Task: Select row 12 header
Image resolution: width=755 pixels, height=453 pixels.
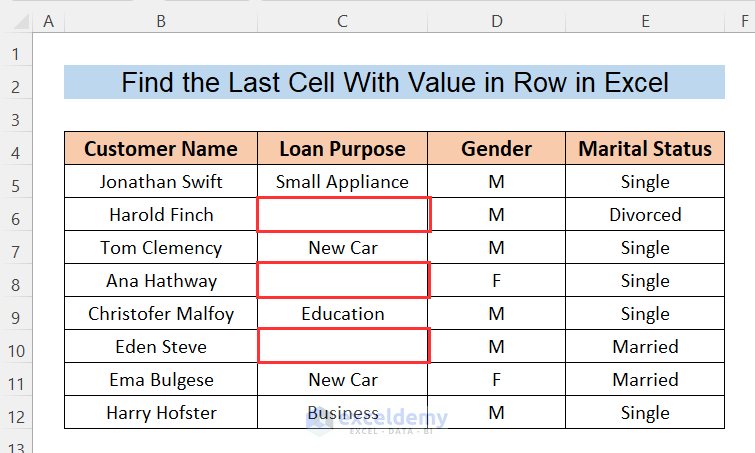Action: click(x=16, y=413)
